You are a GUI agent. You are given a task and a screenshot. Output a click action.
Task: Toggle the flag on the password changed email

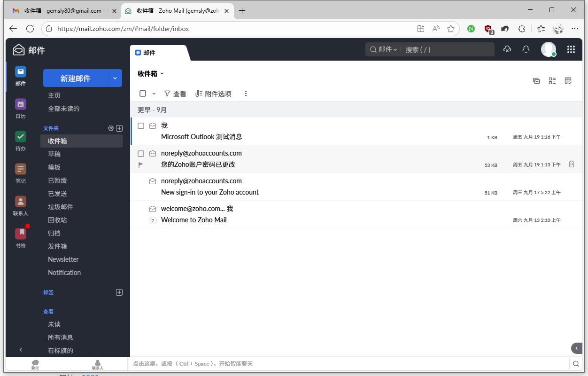(x=141, y=164)
